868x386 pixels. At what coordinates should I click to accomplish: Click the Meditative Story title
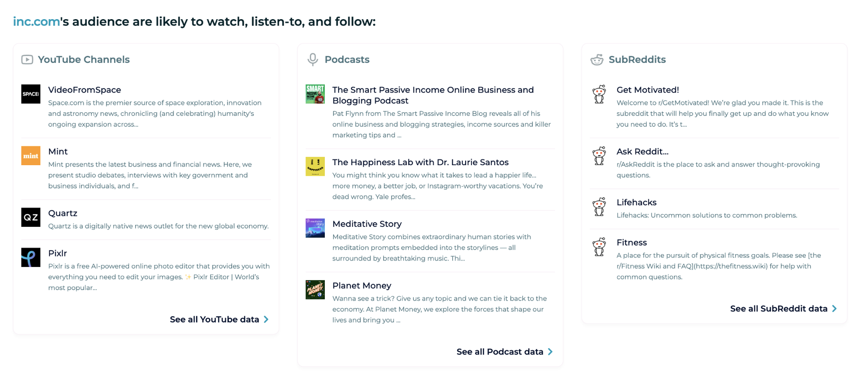[x=367, y=224]
